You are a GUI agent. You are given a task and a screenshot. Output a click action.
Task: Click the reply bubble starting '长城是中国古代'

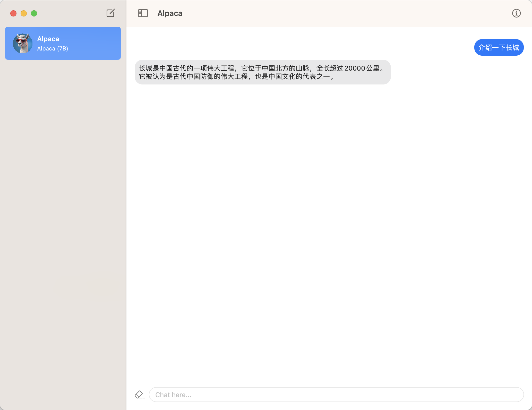263,72
